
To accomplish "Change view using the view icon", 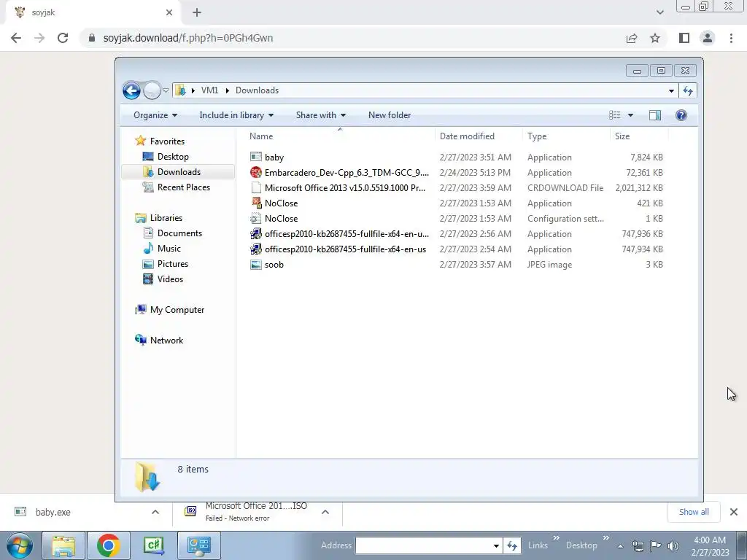I will [x=614, y=115].
